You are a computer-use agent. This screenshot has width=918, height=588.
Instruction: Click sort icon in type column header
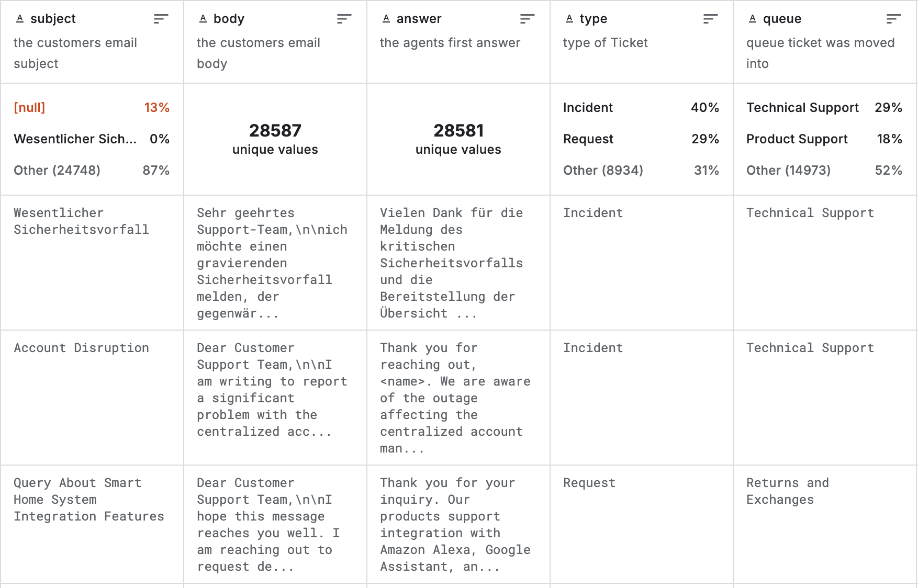pyautogui.click(x=710, y=19)
